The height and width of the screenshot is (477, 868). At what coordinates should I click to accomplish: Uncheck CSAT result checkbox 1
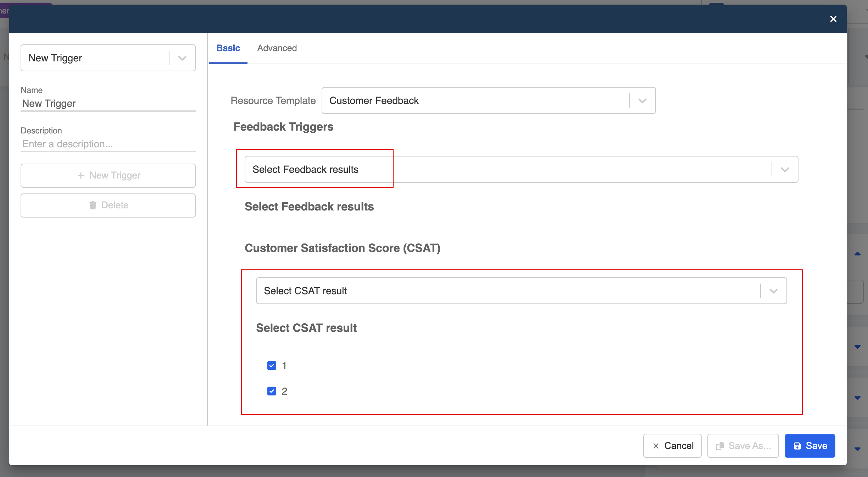[272, 366]
